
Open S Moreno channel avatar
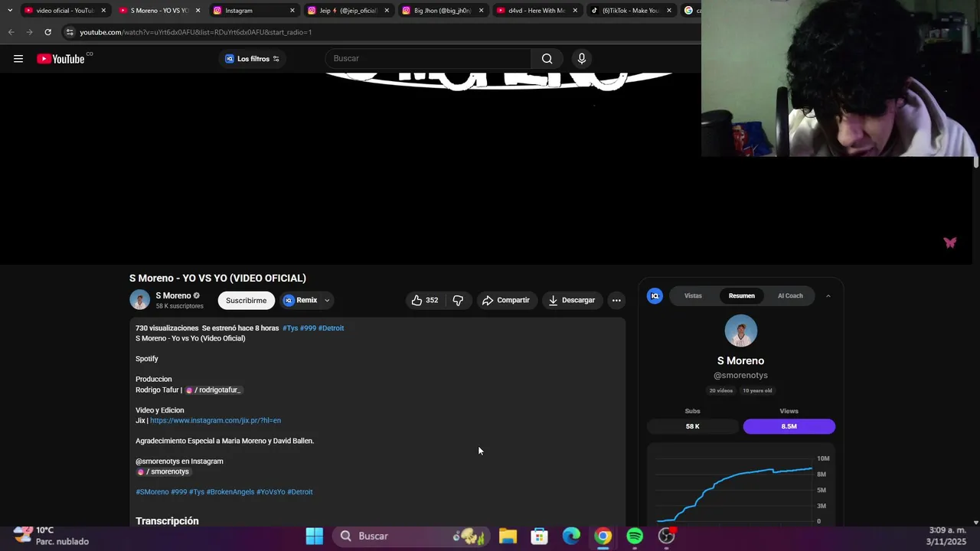point(139,300)
